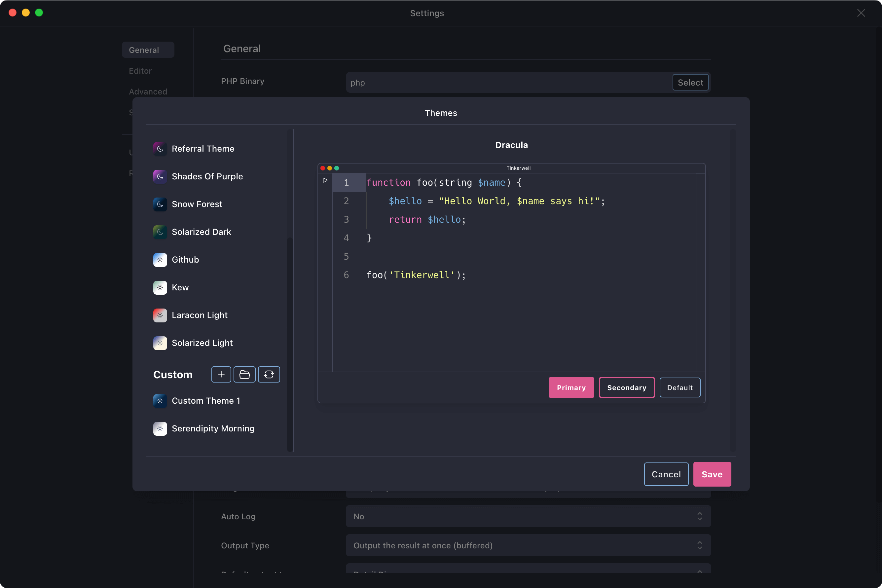The height and width of the screenshot is (588, 882).
Task: Click the Primary color swatch button
Action: (571, 387)
